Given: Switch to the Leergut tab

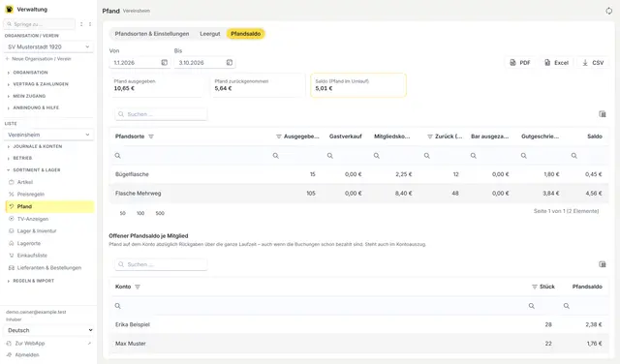Looking at the screenshot, I should point(210,34).
